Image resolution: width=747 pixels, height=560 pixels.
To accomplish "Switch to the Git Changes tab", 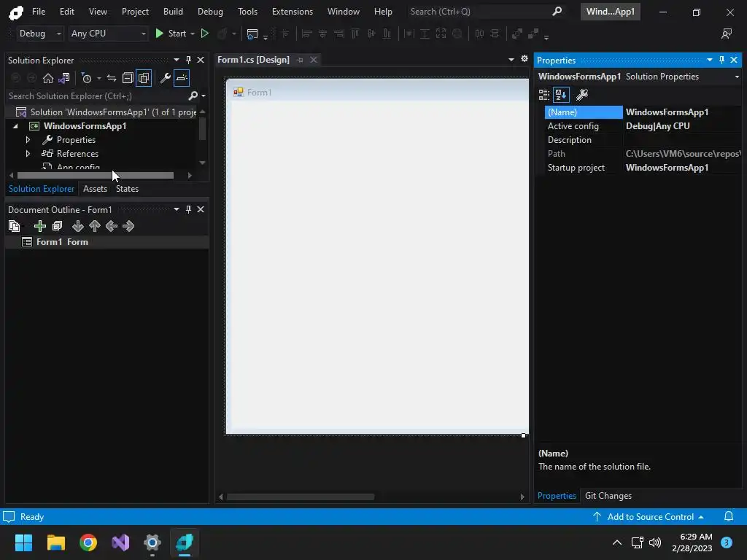I will click(x=608, y=496).
